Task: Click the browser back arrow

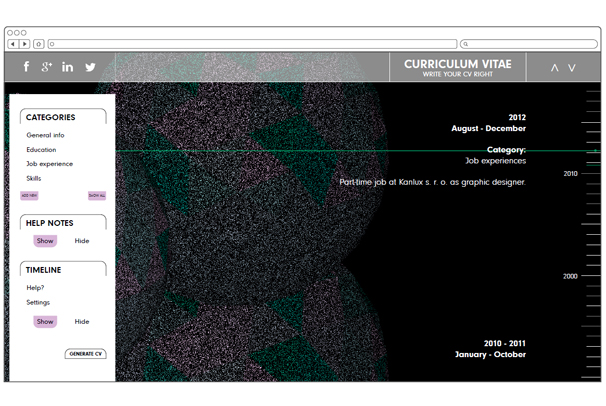Action: [x=13, y=44]
